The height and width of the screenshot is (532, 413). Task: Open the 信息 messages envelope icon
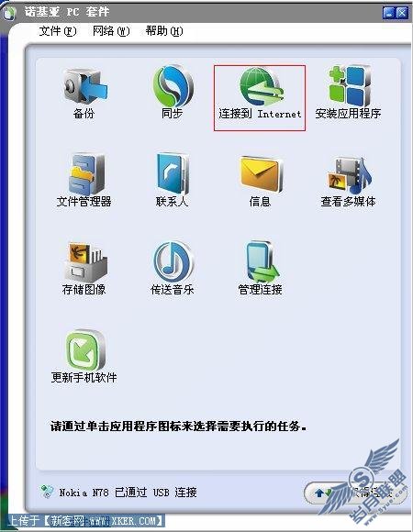click(261, 174)
